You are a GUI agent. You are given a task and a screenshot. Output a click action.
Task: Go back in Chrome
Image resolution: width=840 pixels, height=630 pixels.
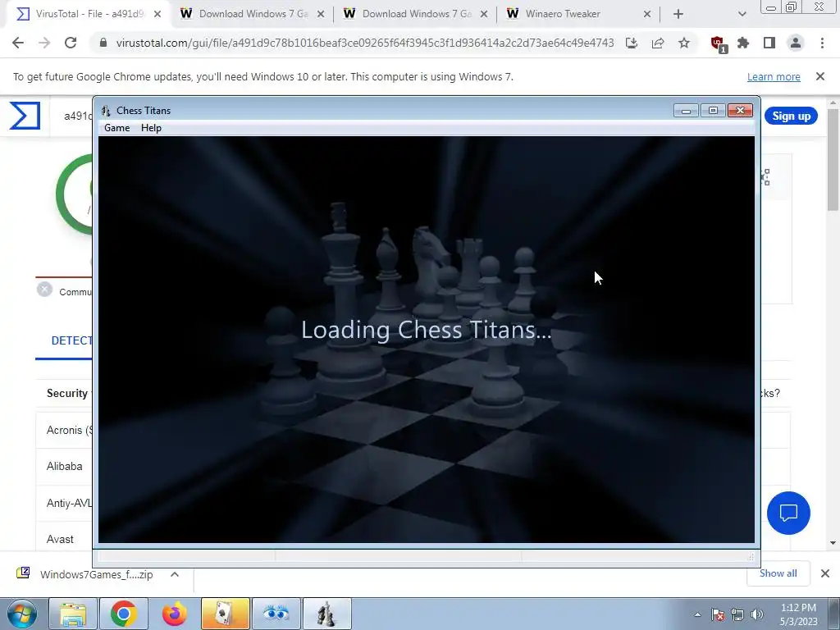point(18,43)
